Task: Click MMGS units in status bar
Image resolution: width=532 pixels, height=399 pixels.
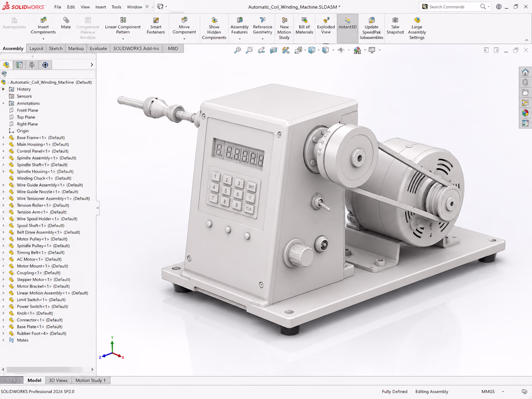Action: tap(488, 392)
